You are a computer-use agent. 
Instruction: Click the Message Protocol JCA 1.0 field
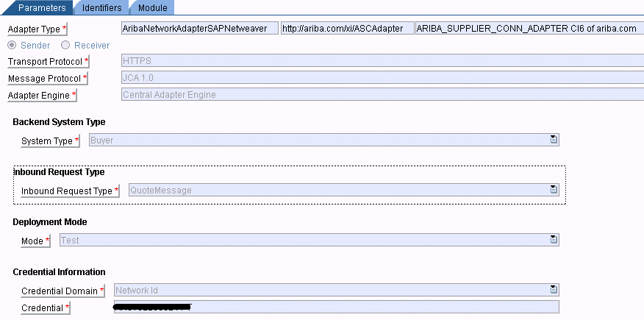(382, 78)
